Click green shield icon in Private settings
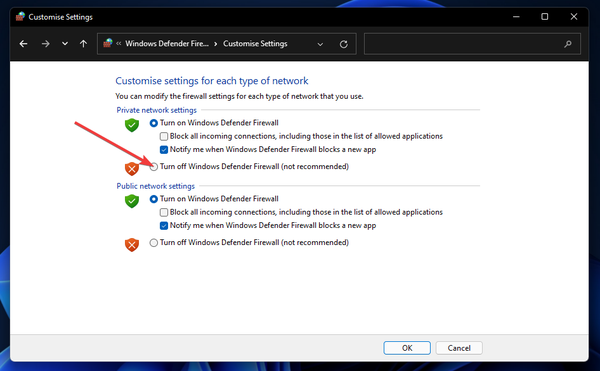This screenshot has width=600, height=371. [132, 125]
